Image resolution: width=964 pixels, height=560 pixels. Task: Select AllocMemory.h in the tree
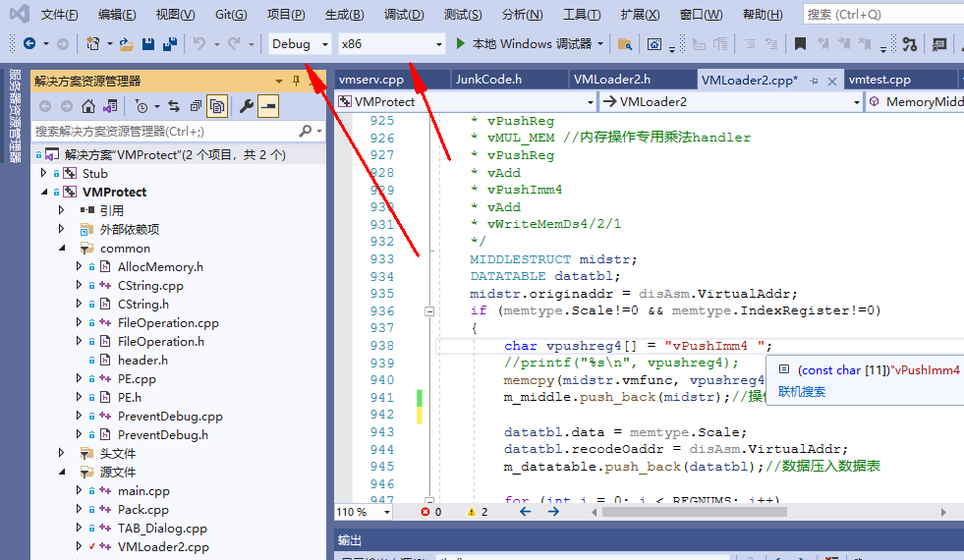coord(160,267)
